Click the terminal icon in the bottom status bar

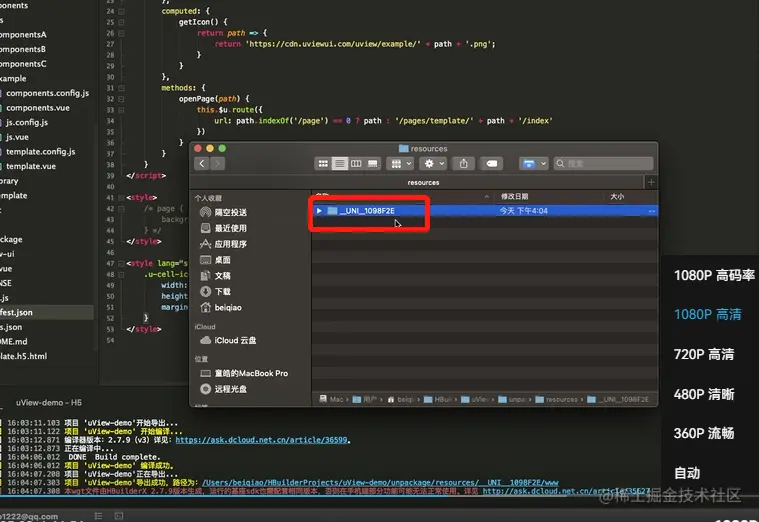click(x=119, y=516)
